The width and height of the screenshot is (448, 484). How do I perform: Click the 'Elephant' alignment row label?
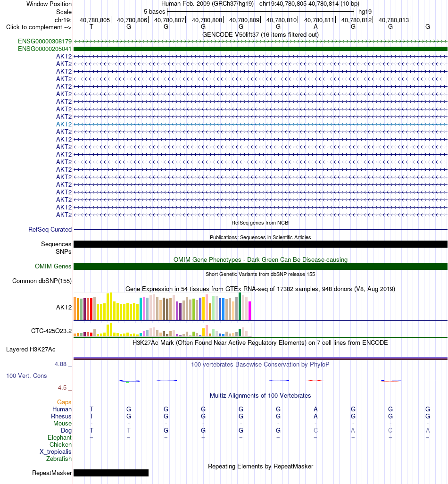point(59,438)
